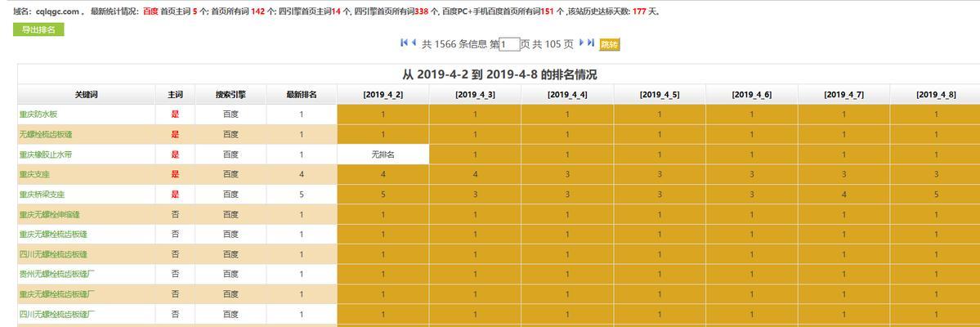
Task: Click the [2019_4_5] date column header
Action: tap(660, 94)
